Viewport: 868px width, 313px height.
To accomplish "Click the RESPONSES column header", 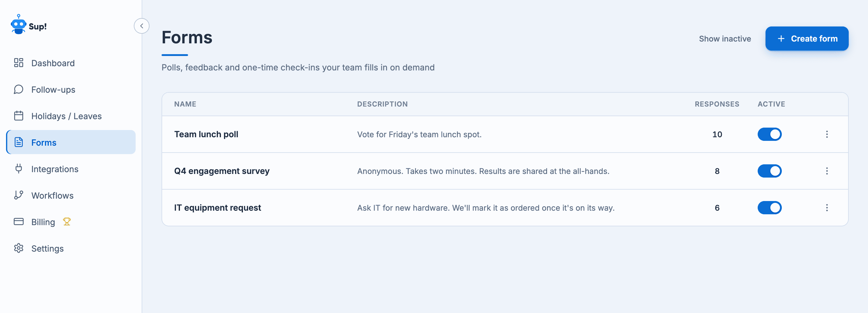I will (717, 104).
